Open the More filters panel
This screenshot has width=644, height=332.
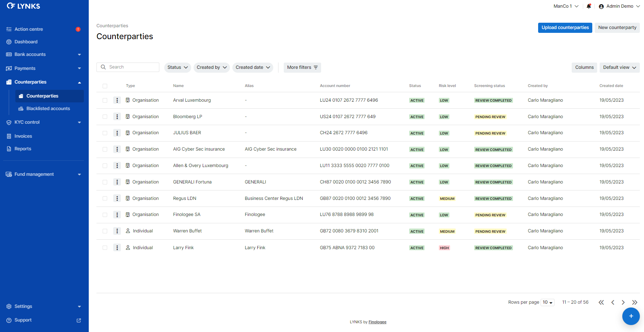(x=302, y=67)
